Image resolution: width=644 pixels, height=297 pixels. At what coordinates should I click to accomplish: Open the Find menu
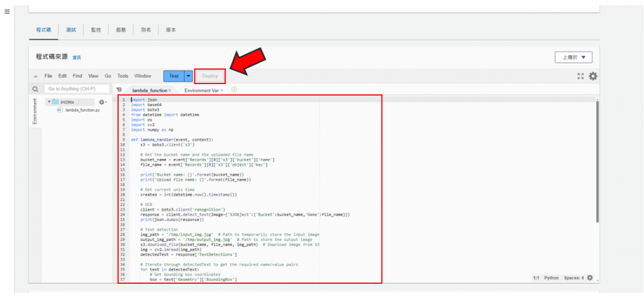(77, 76)
